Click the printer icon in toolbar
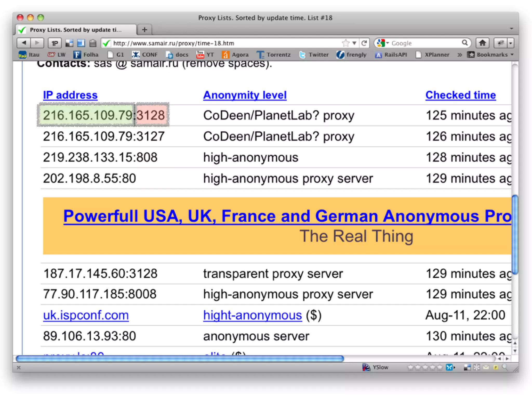Screen dimensions: 532x399 [x=93, y=43]
